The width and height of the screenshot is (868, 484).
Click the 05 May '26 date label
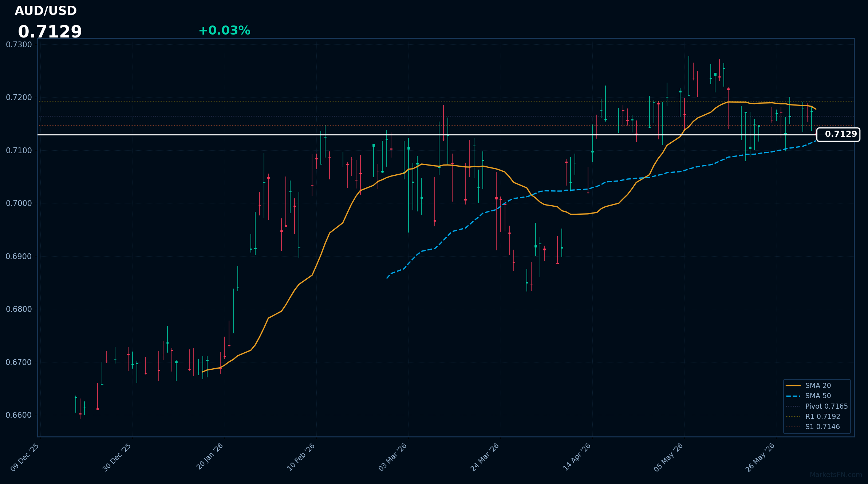pyautogui.click(x=668, y=457)
